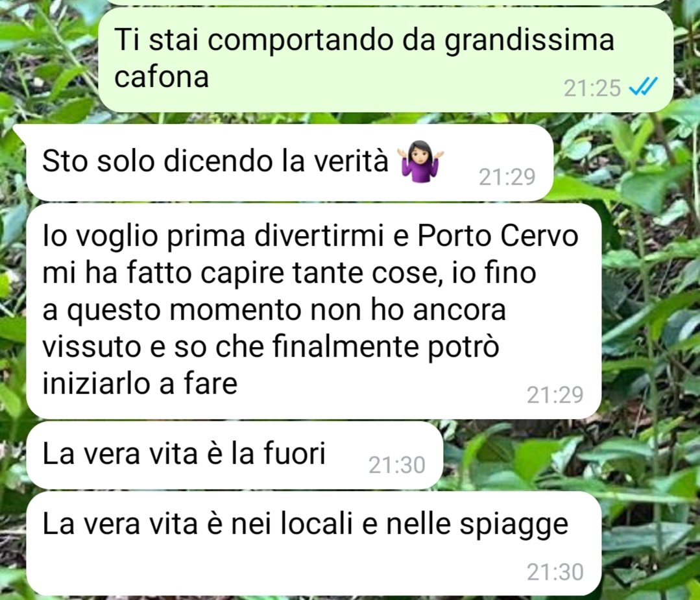Click the text 'iniziarlo a fare'

[x=139, y=383]
